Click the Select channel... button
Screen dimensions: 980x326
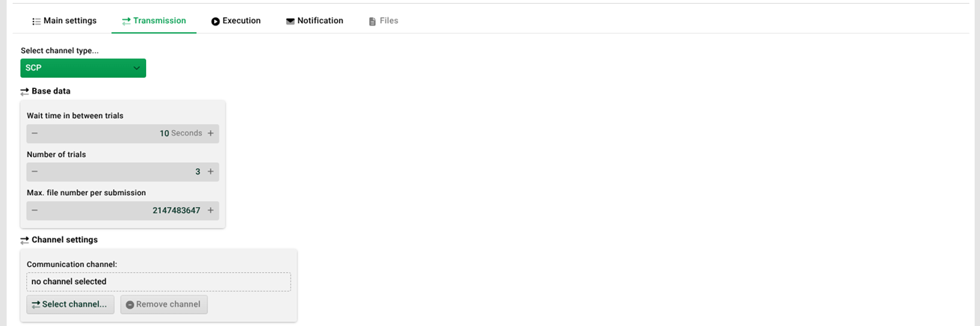point(70,304)
